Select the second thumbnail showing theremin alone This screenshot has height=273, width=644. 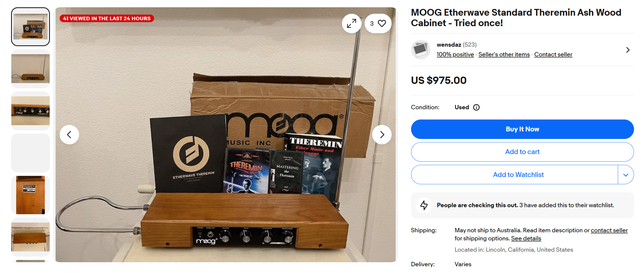pyautogui.click(x=30, y=69)
